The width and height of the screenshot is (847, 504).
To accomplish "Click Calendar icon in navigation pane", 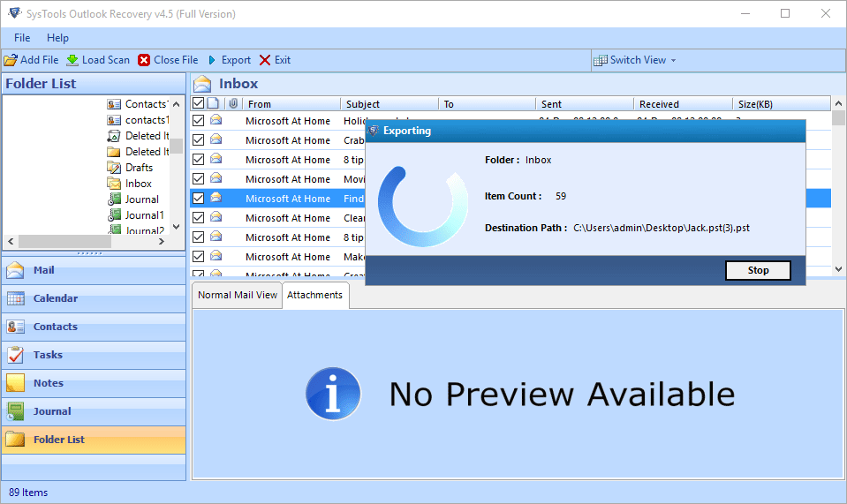I will click(x=15, y=297).
